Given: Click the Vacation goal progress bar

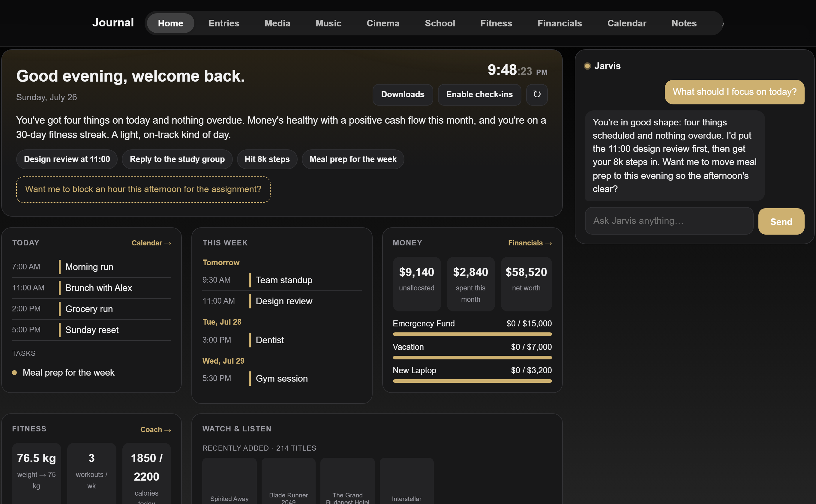Looking at the screenshot, I should pyautogui.click(x=472, y=357).
